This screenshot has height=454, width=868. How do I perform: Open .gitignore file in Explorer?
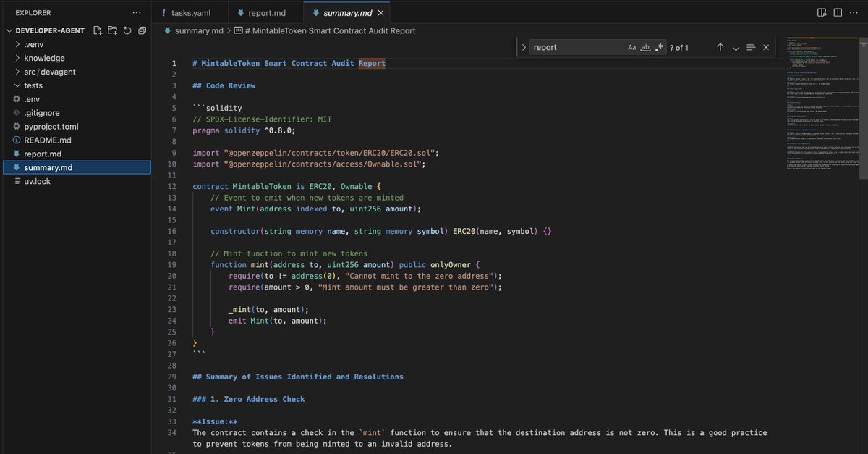pyautogui.click(x=75, y=113)
